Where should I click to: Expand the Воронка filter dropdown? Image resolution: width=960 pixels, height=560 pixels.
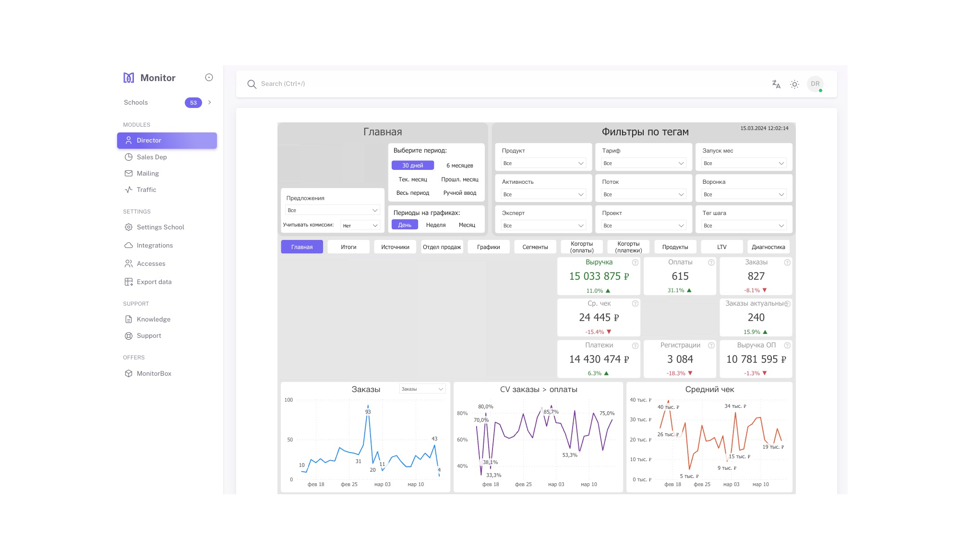743,194
